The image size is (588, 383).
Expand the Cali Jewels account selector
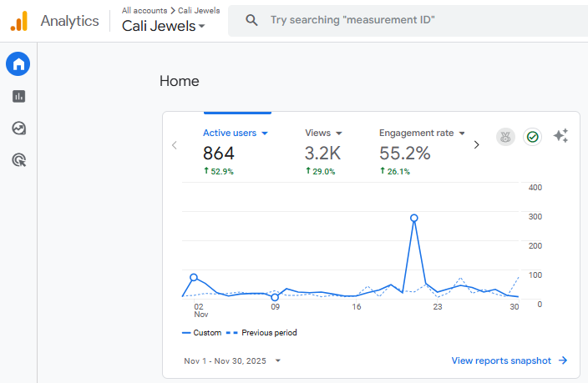click(x=164, y=26)
